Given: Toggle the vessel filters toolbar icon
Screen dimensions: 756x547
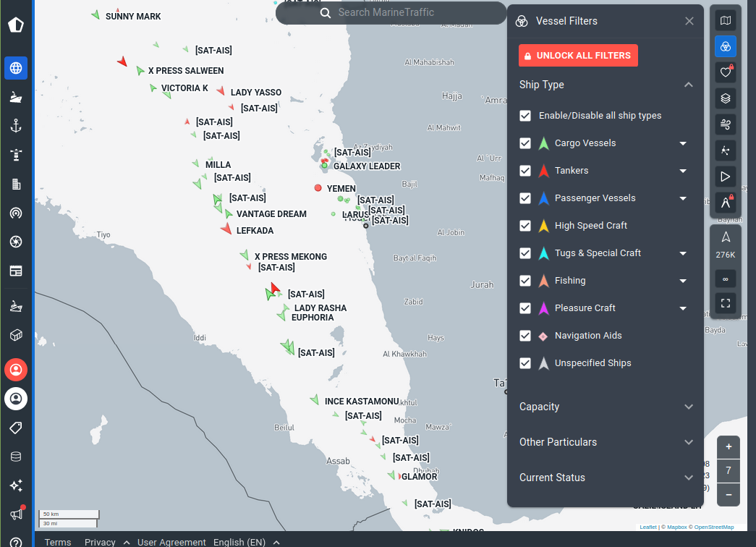Looking at the screenshot, I should click(726, 47).
